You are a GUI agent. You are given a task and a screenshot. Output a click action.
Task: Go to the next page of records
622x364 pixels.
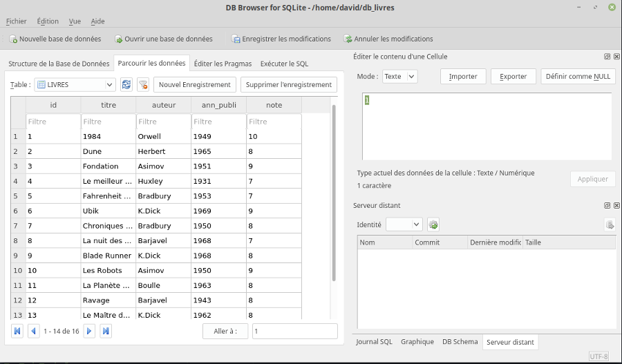click(x=89, y=332)
